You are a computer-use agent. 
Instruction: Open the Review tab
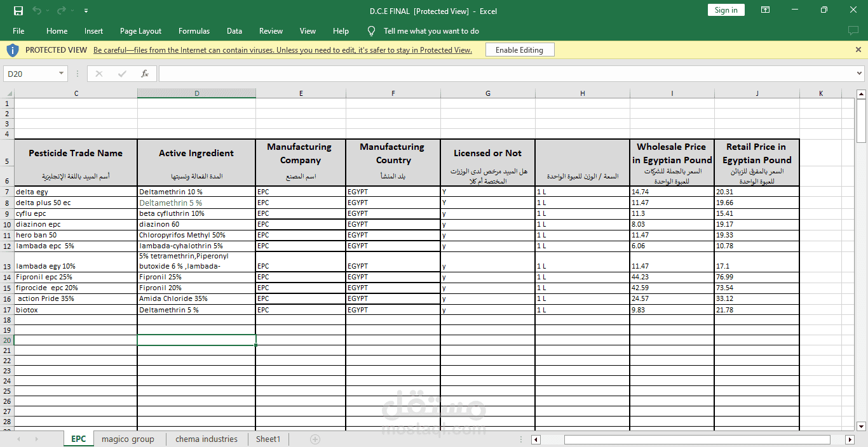pyautogui.click(x=271, y=31)
